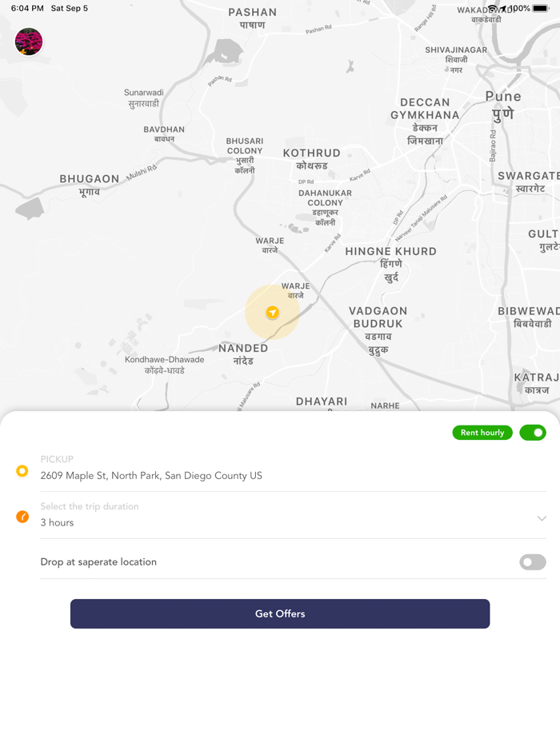Select the Pune label on the map
Image resolution: width=560 pixels, height=747 pixels.
click(503, 96)
